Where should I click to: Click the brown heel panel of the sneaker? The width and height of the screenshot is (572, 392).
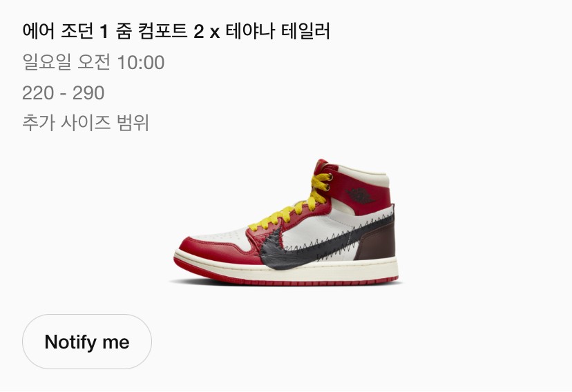pyautogui.click(x=376, y=245)
